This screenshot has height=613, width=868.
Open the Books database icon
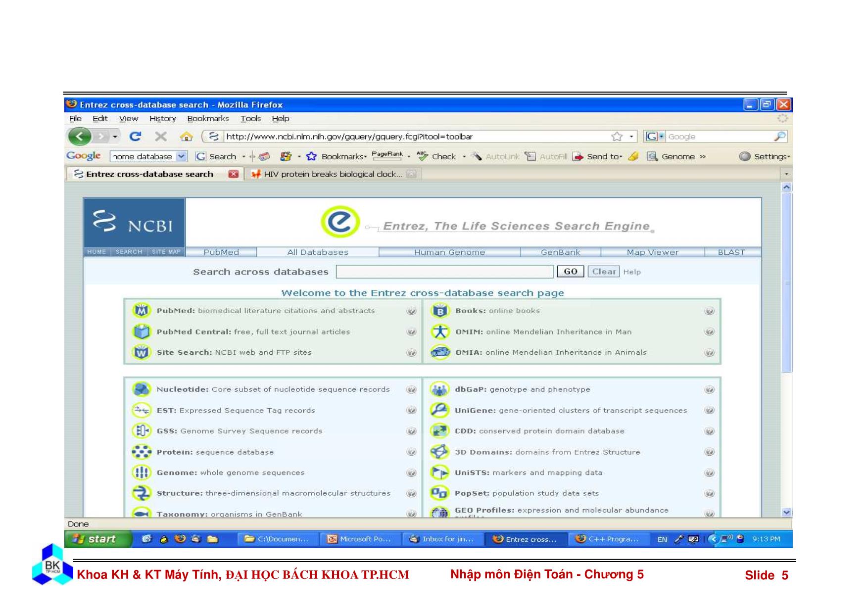coord(440,311)
